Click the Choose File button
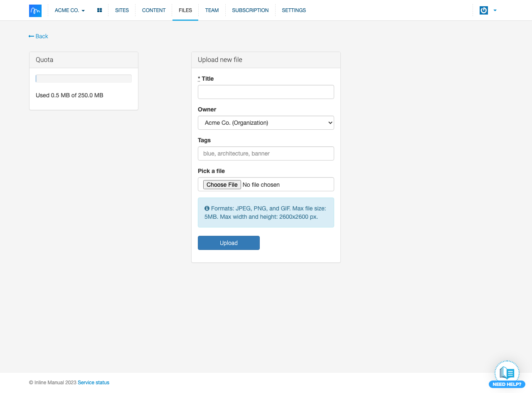This screenshot has width=532, height=393. point(222,185)
